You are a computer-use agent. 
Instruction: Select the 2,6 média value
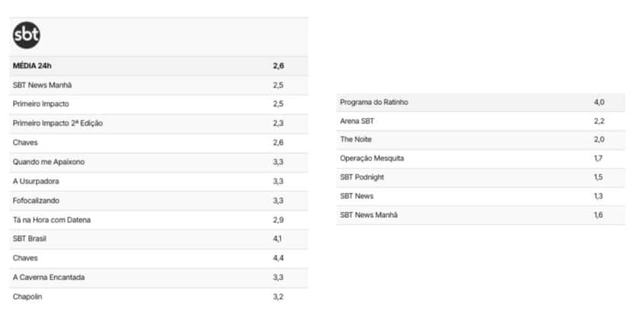(278, 65)
